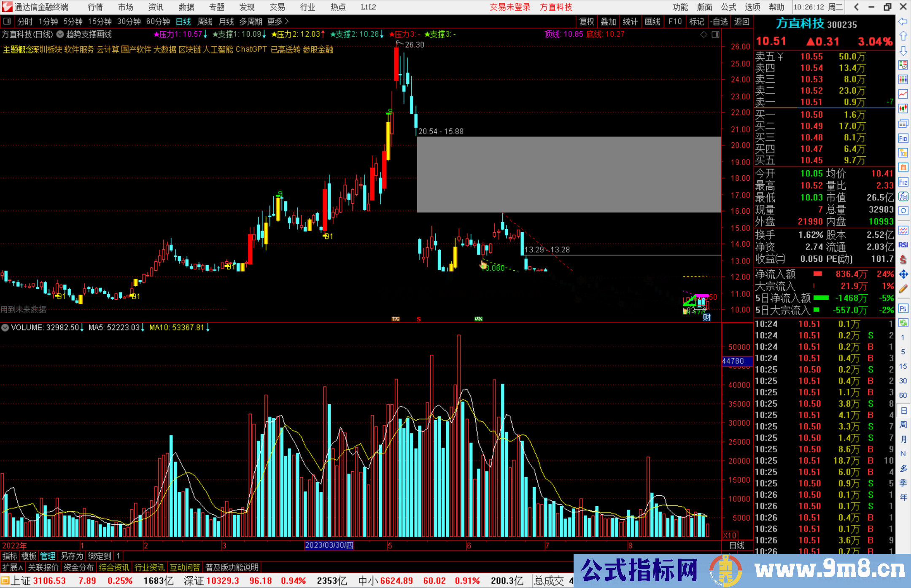
Task: Click the 模板 template button
Action: coord(29,556)
